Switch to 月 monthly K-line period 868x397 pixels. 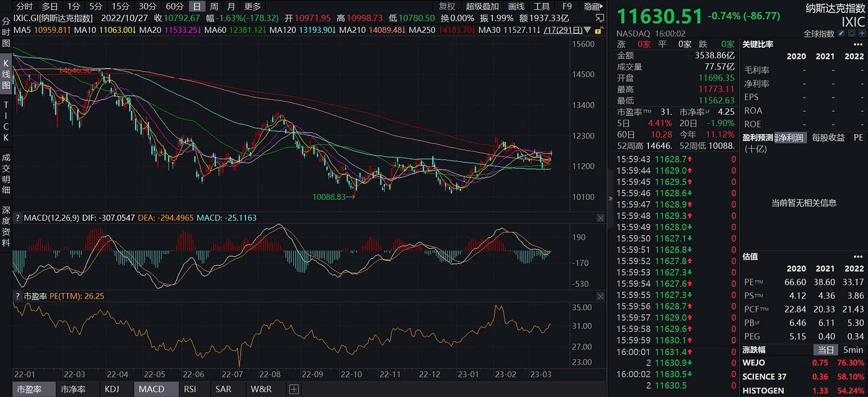click(x=231, y=6)
